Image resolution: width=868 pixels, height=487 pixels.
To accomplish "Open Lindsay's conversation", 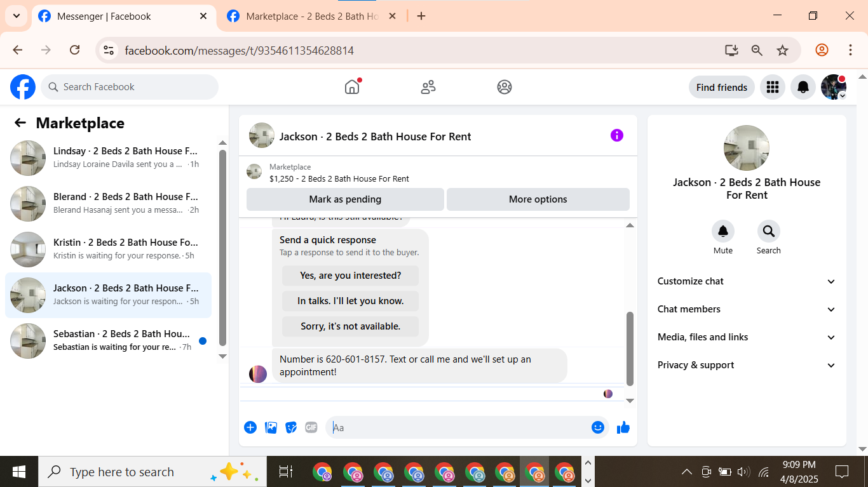I will tap(108, 158).
